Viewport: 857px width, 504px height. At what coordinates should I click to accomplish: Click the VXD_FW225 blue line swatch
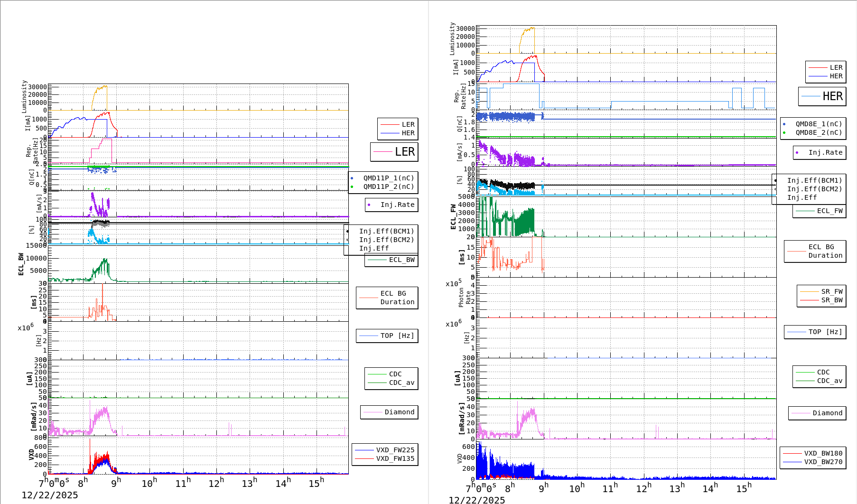click(x=364, y=450)
